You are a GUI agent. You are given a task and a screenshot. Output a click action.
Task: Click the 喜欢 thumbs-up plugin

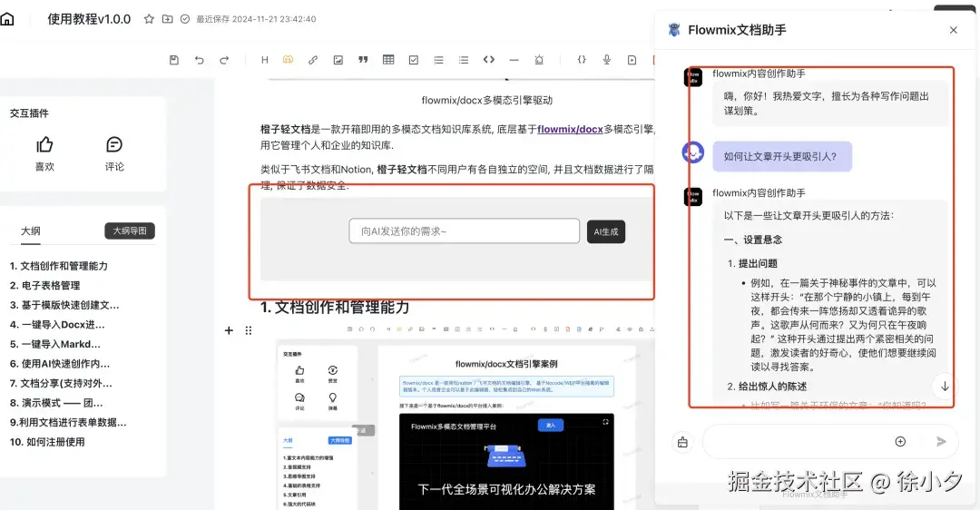tap(45, 153)
